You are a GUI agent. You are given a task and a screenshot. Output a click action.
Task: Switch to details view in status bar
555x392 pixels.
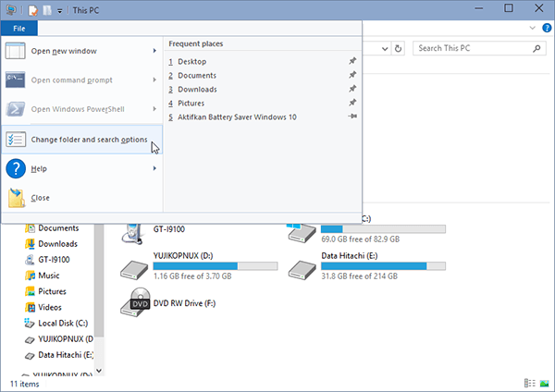(x=530, y=383)
